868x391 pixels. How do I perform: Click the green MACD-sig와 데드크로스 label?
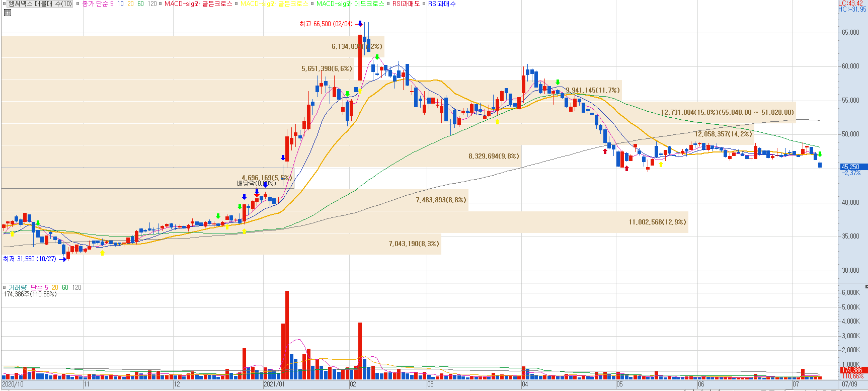coord(350,4)
